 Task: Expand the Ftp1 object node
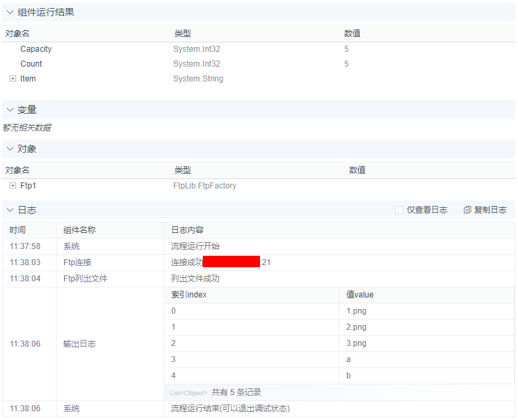pos(13,185)
